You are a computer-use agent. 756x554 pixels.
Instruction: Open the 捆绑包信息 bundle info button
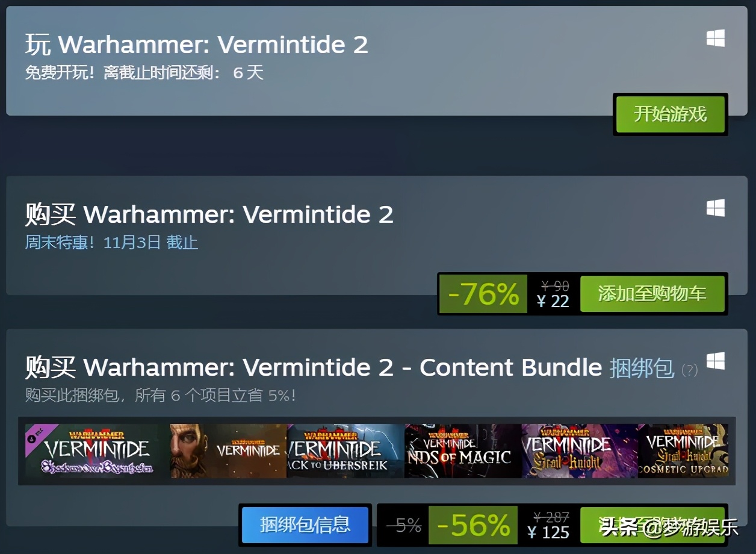[x=305, y=525]
